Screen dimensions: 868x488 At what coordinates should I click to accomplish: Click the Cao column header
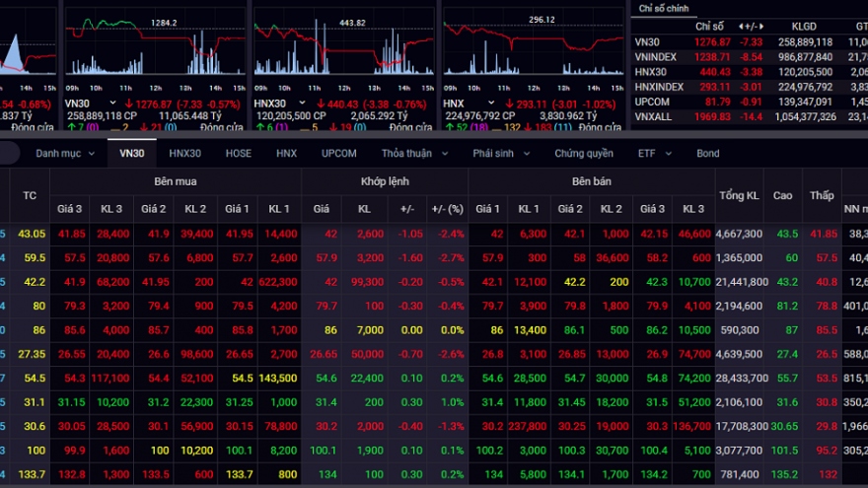[x=783, y=195]
